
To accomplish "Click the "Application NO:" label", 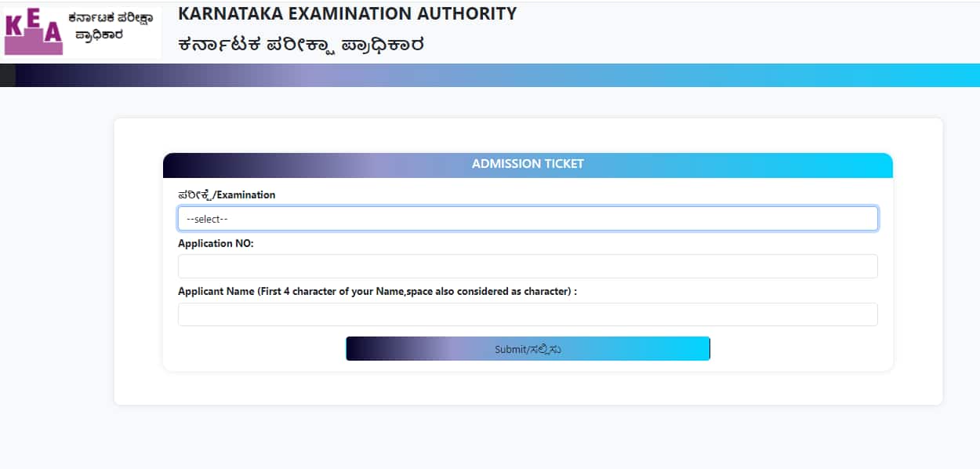I will pyautogui.click(x=216, y=244).
